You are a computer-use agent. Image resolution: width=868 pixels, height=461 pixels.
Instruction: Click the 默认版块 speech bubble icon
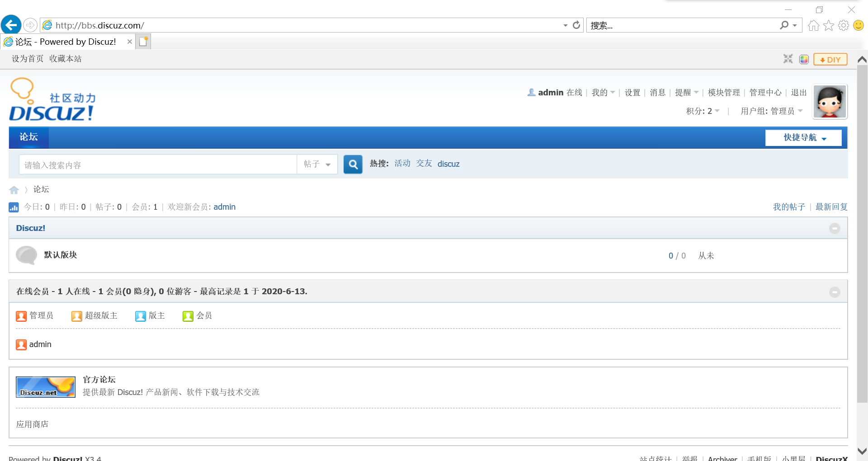point(27,255)
